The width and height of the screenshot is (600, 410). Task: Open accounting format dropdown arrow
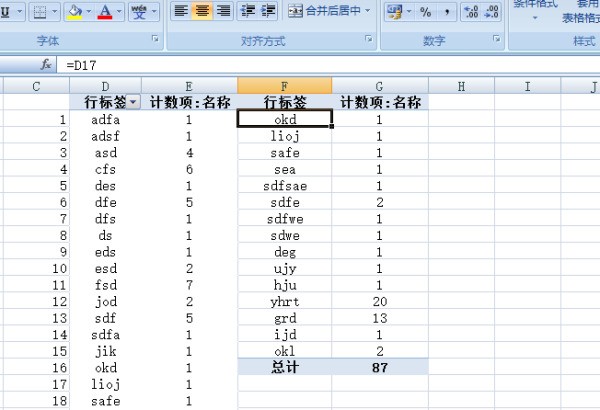409,12
